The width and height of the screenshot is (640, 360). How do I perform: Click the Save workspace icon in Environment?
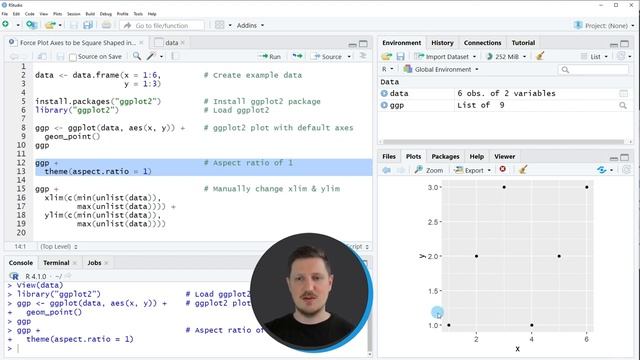tap(400, 56)
